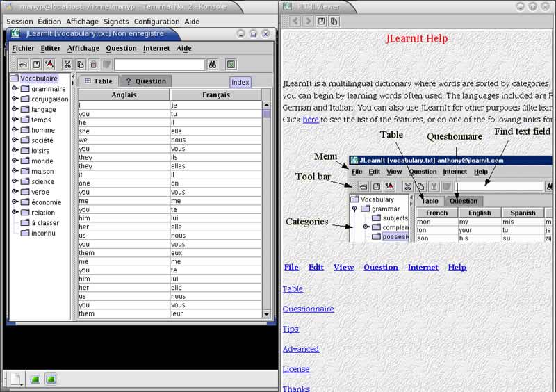Go forward in HTMLViewer with right arrow
Image resolution: width=556 pixels, height=392 pixels.
[308, 22]
